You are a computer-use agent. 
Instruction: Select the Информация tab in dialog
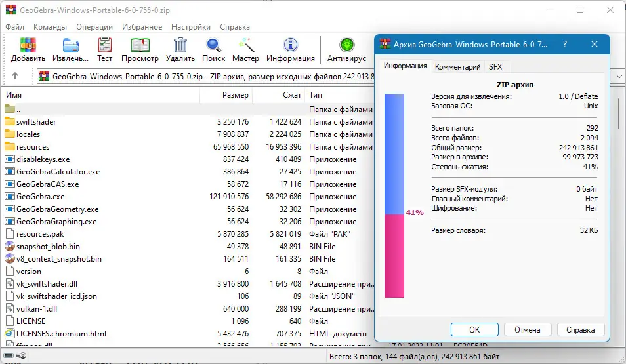[x=406, y=66]
